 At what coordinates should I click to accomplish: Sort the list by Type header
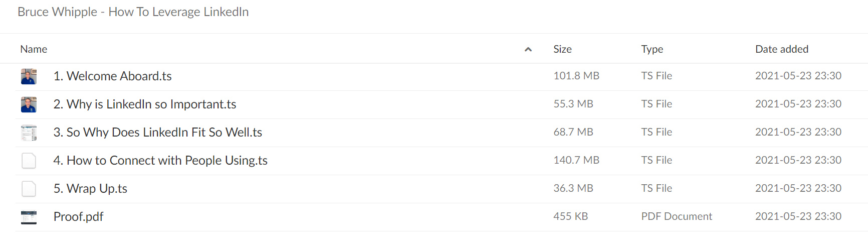click(x=652, y=49)
